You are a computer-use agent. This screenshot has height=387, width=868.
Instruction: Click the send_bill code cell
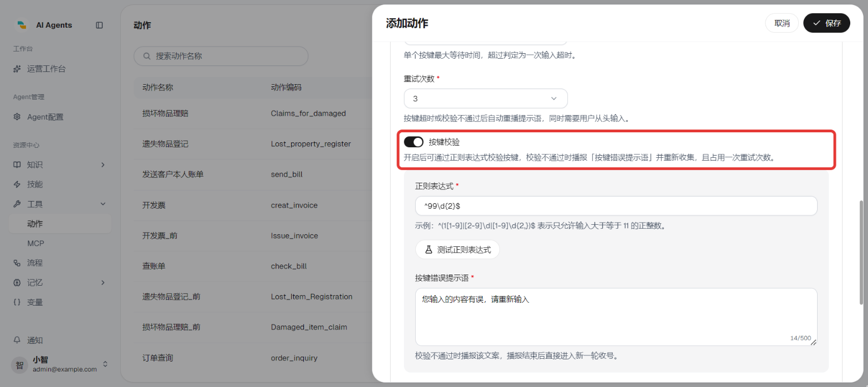click(287, 174)
